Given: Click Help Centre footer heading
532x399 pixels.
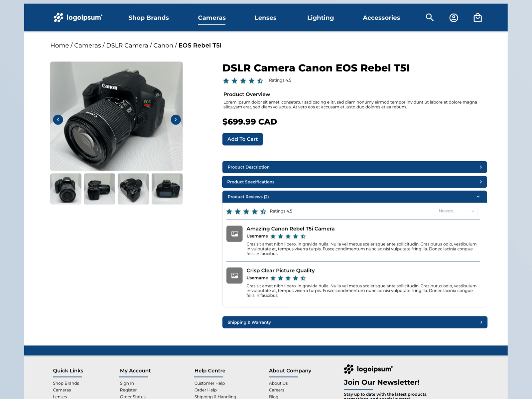Looking at the screenshot, I should point(210,371).
